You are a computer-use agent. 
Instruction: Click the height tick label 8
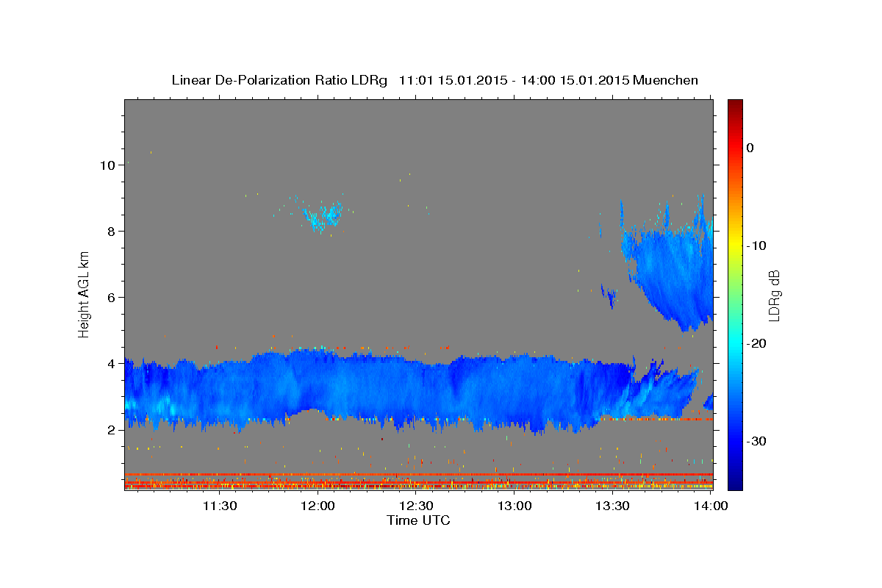(111, 232)
